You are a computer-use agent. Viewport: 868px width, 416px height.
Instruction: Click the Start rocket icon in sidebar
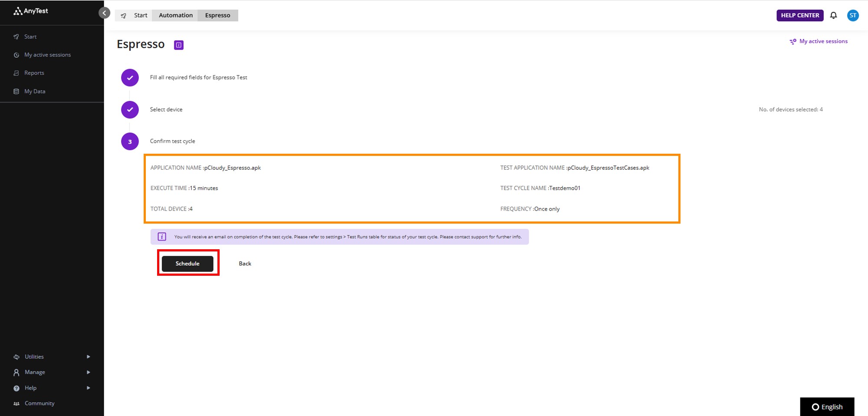[x=16, y=36]
